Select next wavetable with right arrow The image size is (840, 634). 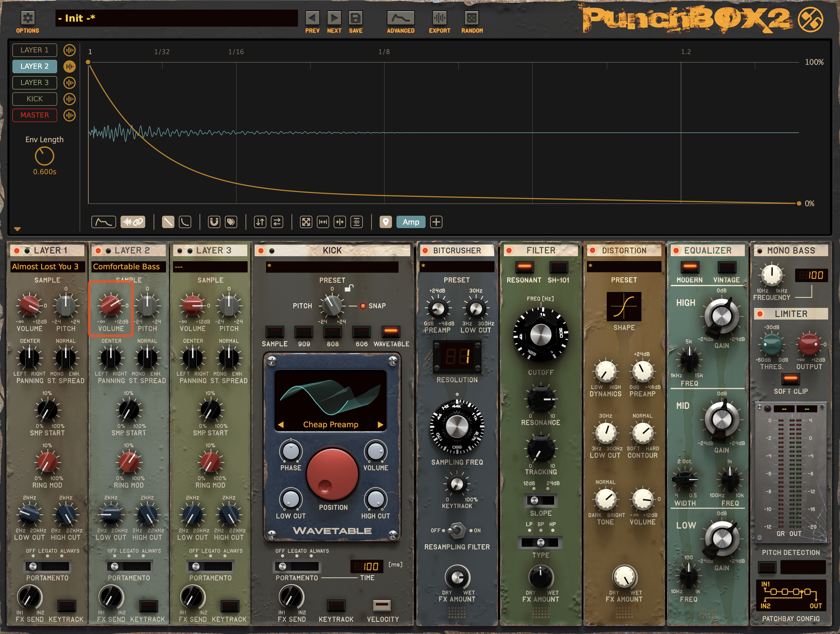pyautogui.click(x=380, y=425)
